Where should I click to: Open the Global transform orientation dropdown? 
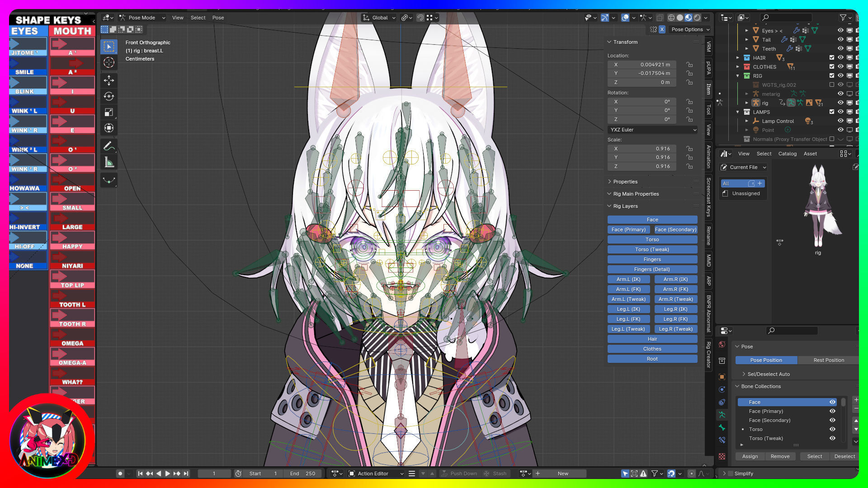click(379, 18)
